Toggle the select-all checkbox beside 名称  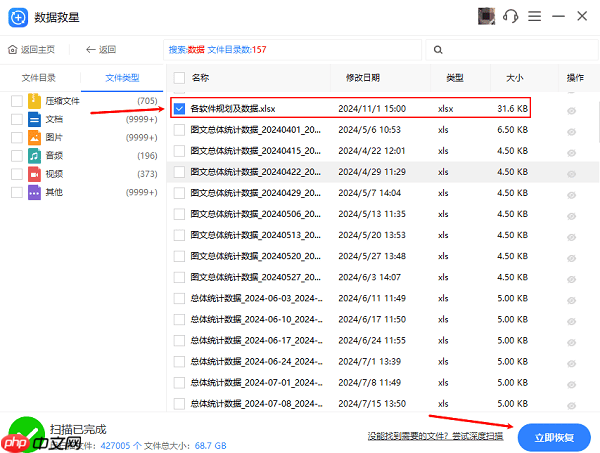179,77
